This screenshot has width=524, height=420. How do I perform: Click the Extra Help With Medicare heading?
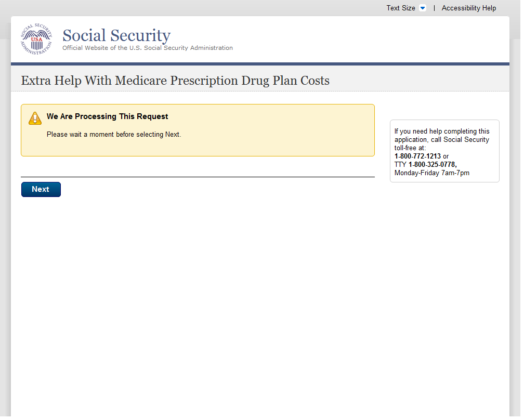[175, 81]
